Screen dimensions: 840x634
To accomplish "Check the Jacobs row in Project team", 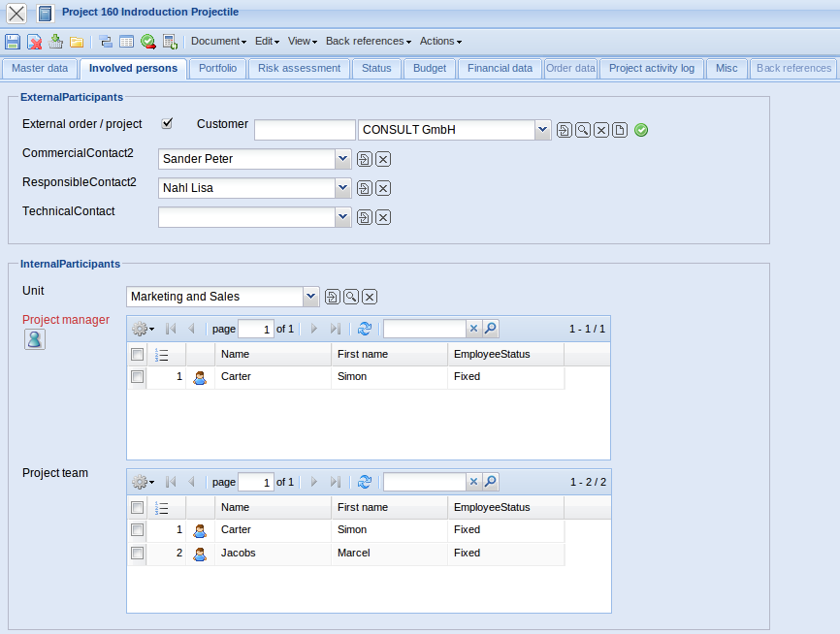I will point(138,554).
